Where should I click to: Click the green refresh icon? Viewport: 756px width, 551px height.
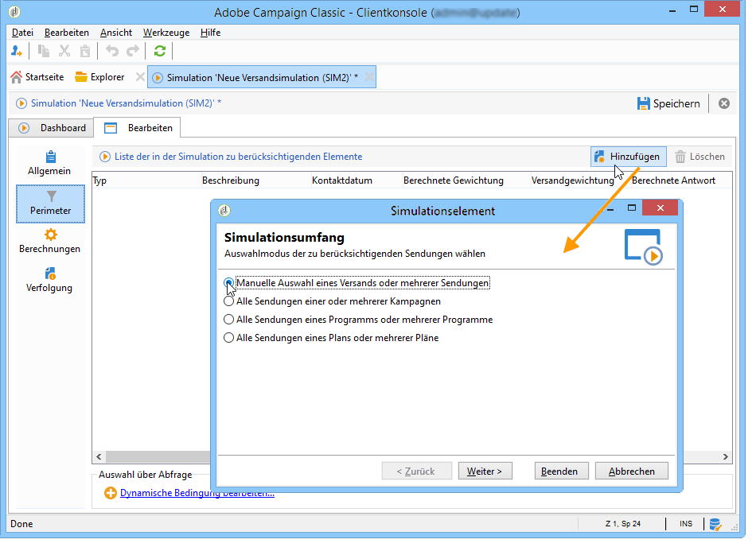[160, 51]
